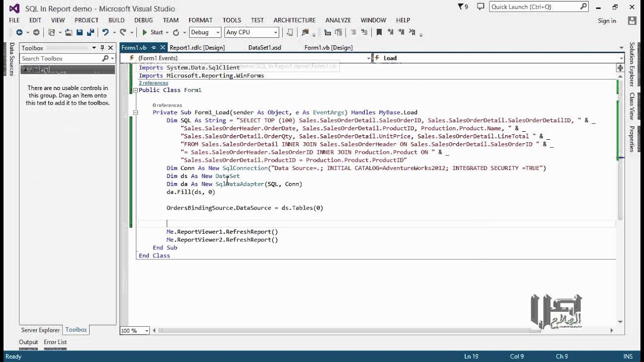This screenshot has height=362, width=644.
Task: Toggle a bookmark with the bookmark icon
Action: click(379, 32)
